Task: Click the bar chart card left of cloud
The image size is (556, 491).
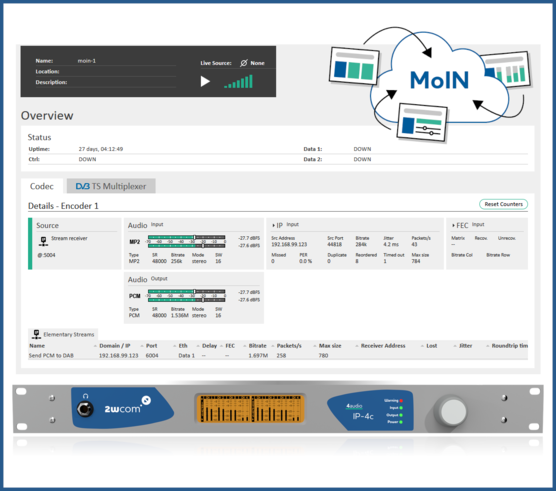Action: click(354, 66)
